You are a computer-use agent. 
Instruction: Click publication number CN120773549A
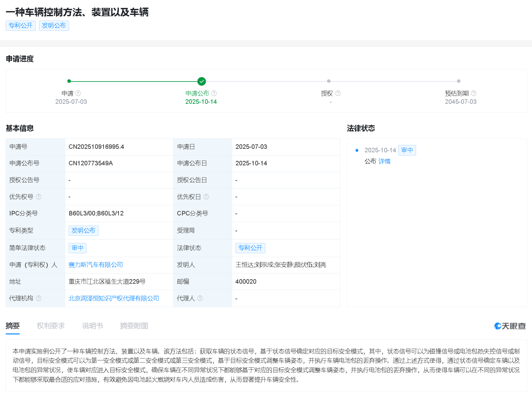tap(91, 163)
